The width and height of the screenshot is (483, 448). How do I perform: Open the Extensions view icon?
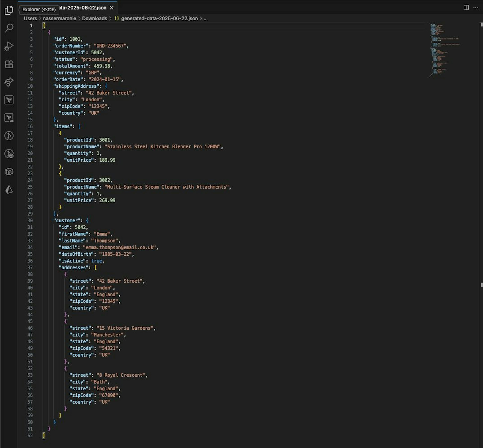point(9,64)
